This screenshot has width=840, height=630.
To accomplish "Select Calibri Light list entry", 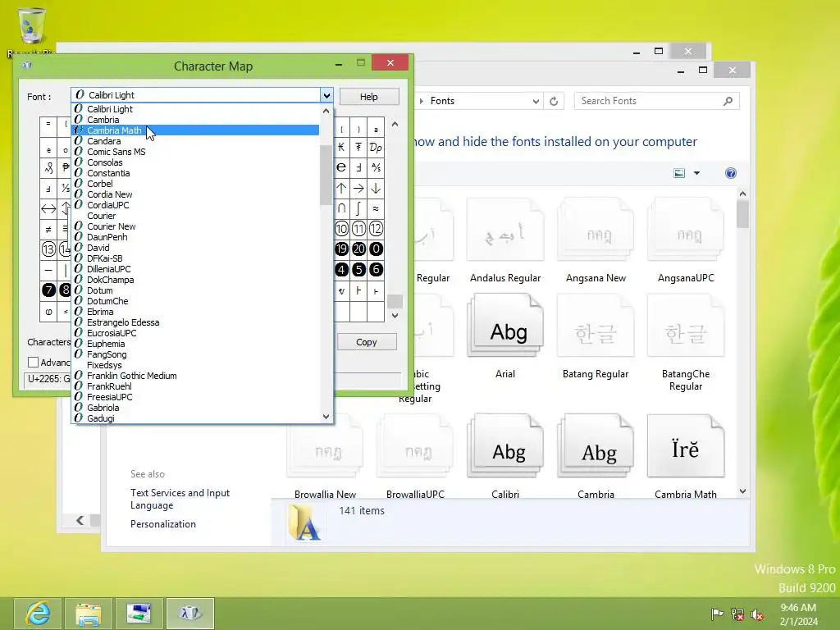I will click(x=195, y=109).
